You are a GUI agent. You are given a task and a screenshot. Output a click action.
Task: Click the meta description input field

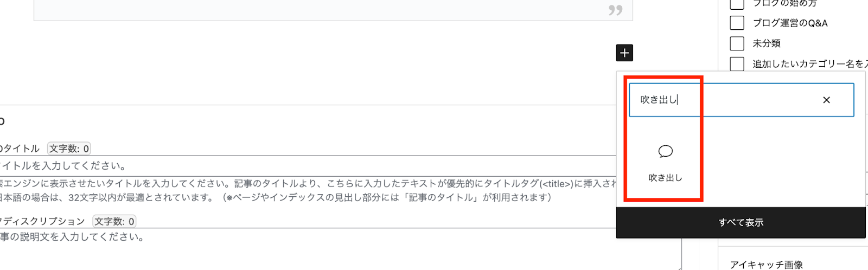click(340, 248)
